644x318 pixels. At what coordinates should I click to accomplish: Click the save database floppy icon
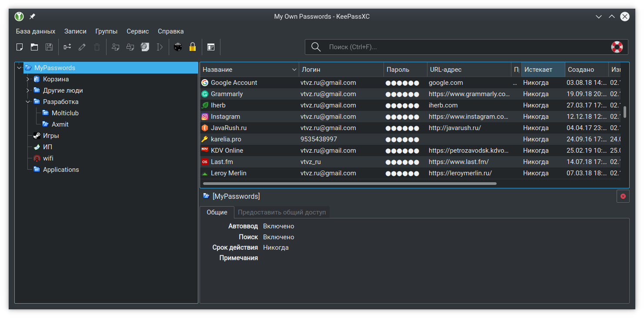[x=49, y=47]
